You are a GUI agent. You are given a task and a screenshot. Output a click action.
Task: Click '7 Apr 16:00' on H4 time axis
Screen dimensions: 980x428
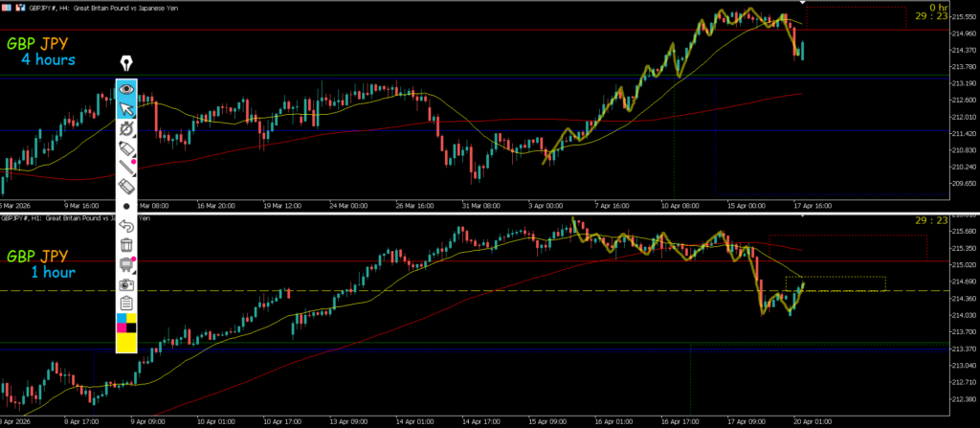click(x=612, y=205)
